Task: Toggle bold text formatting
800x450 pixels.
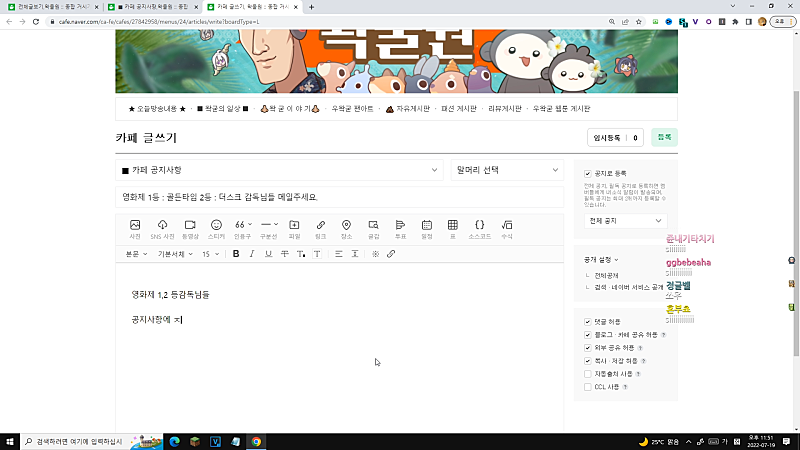Action: [x=236, y=254]
